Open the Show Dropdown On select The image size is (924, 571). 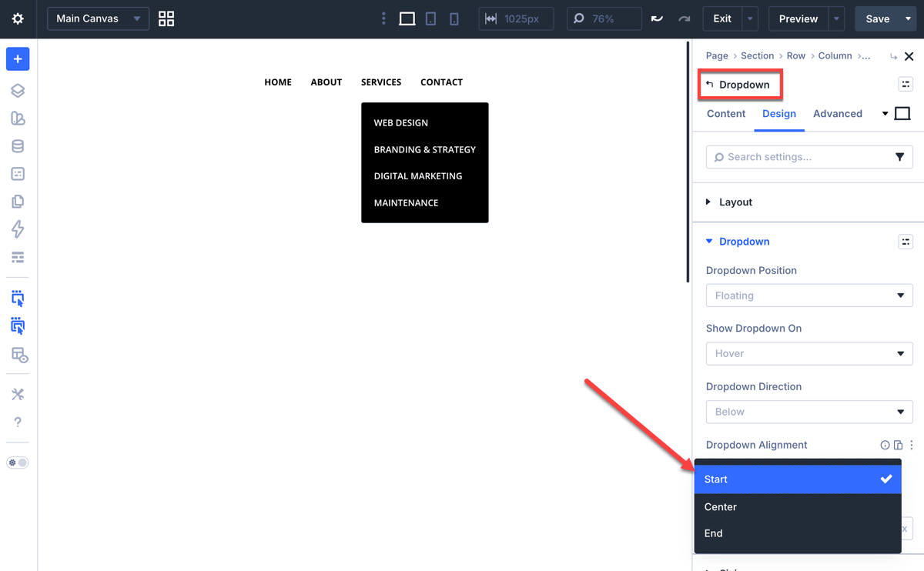click(x=808, y=353)
